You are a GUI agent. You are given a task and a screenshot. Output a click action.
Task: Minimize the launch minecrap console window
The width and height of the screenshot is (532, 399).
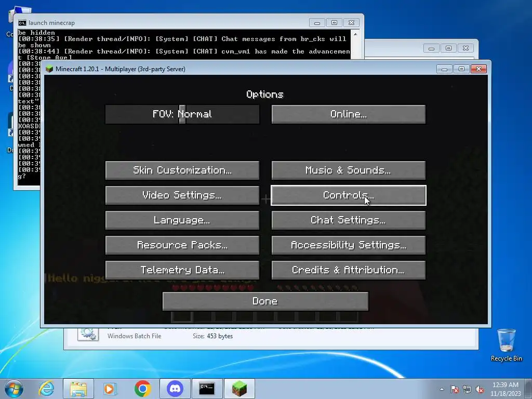317,23
